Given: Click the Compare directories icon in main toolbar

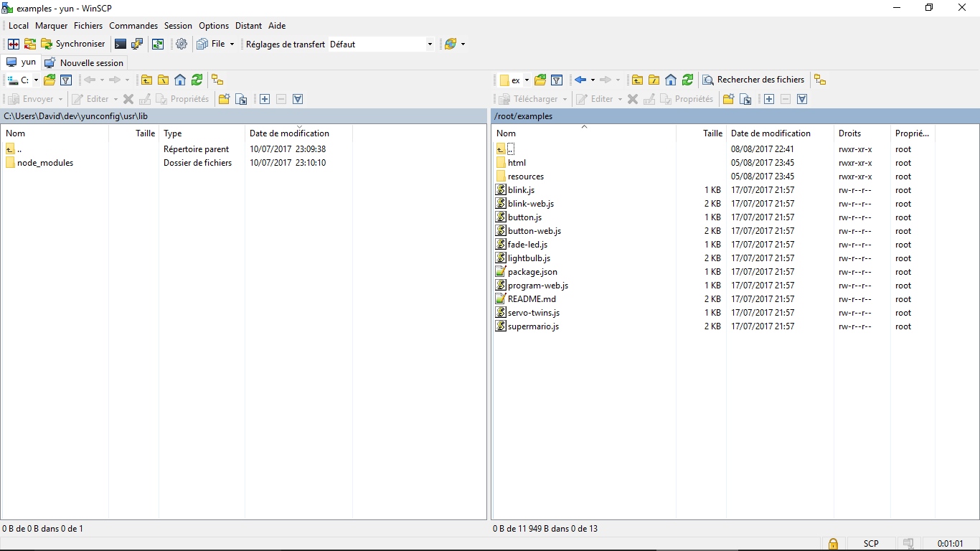Looking at the screenshot, I should (x=14, y=44).
